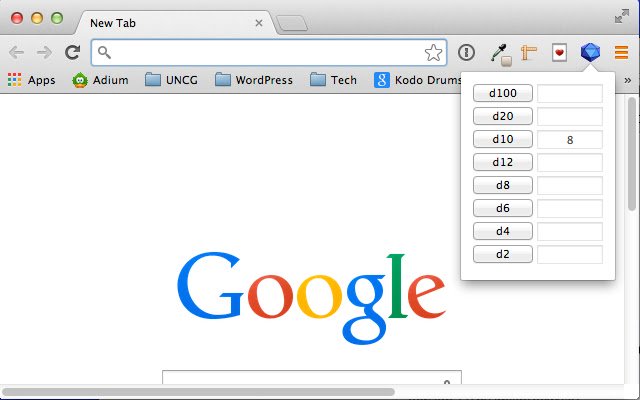Open the Tech bookmarks folder

pos(333,80)
